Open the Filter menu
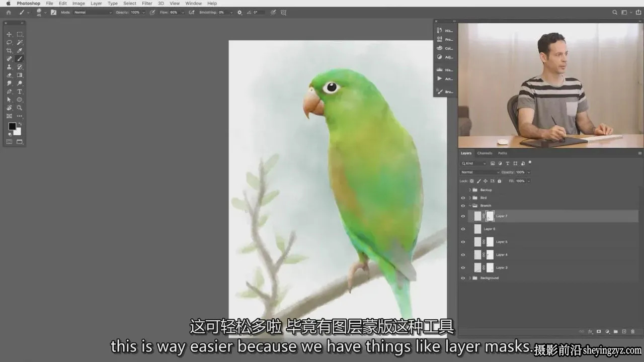Image resolution: width=644 pixels, height=362 pixels. tap(147, 4)
